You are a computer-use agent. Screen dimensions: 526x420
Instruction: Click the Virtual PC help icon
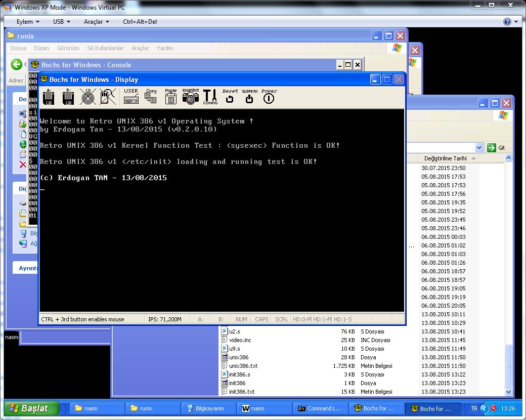pyautogui.click(x=507, y=22)
